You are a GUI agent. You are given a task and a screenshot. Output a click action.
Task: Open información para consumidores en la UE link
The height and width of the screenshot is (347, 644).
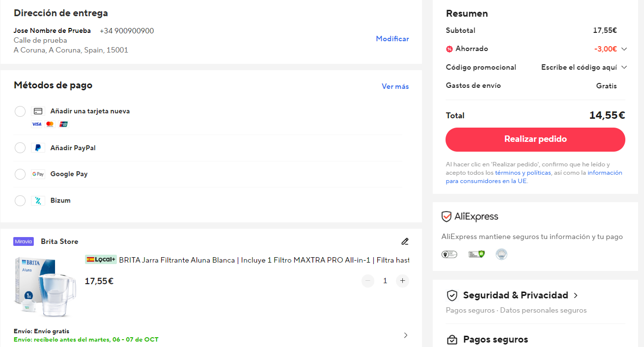534,177
